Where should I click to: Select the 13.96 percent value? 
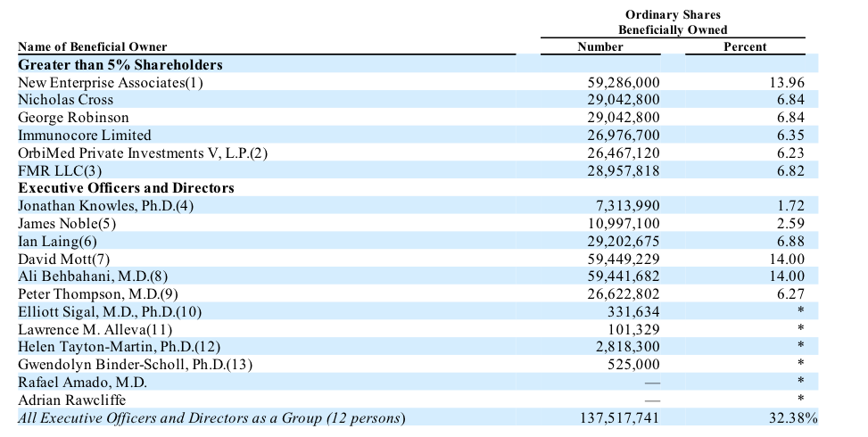786,83
